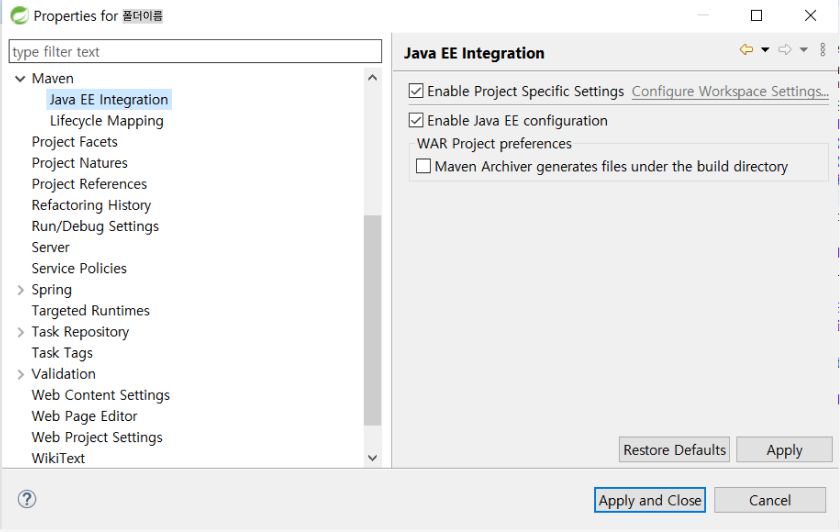840x532 pixels.
Task: Open the forward history dropdown arrow
Action: click(804, 50)
